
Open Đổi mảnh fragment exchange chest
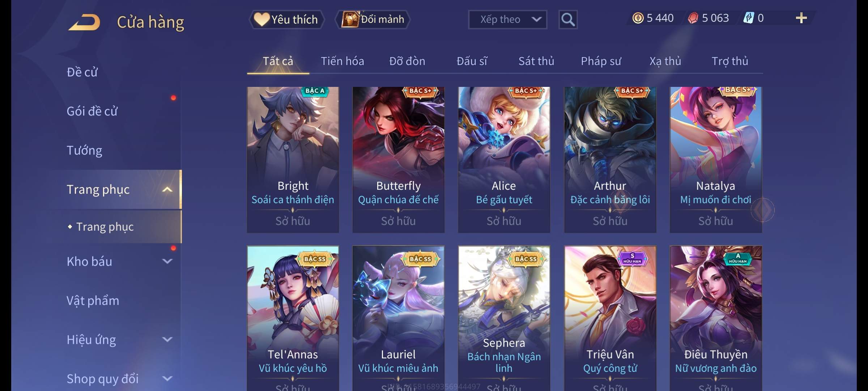tap(373, 19)
